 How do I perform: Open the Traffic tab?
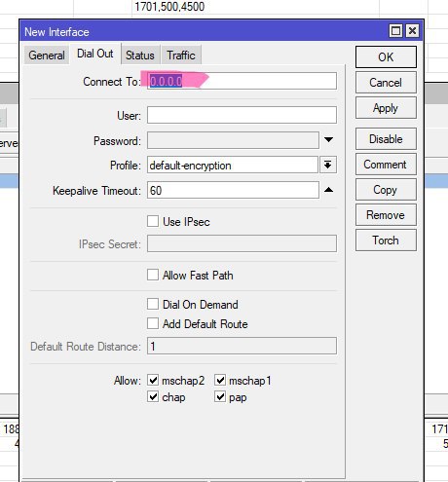(x=181, y=56)
